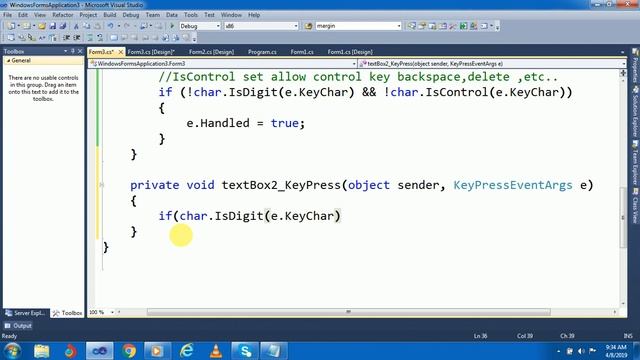
Task: Open the Window menu
Action: 231,15
